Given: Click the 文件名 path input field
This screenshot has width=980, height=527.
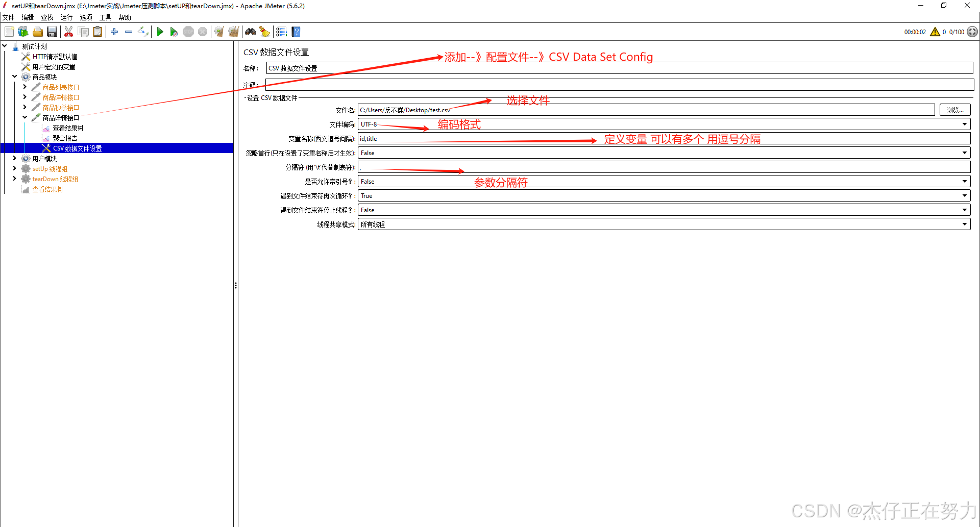Looking at the screenshot, I should point(646,110).
